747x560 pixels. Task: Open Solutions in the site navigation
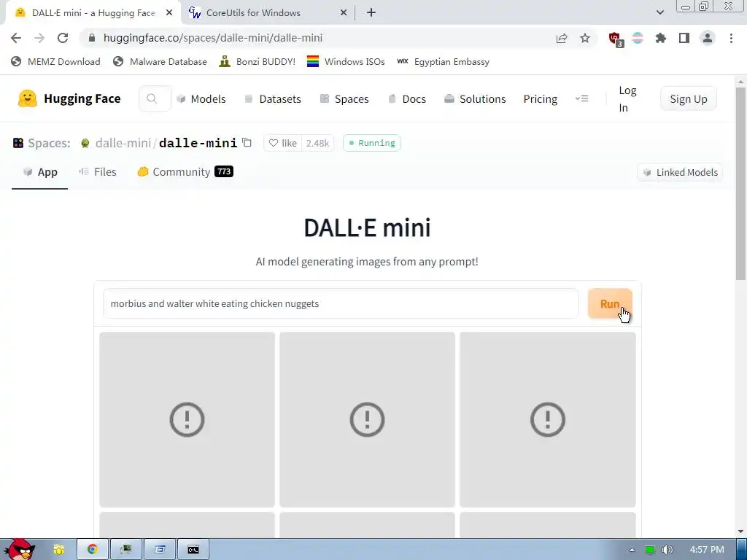pos(475,98)
